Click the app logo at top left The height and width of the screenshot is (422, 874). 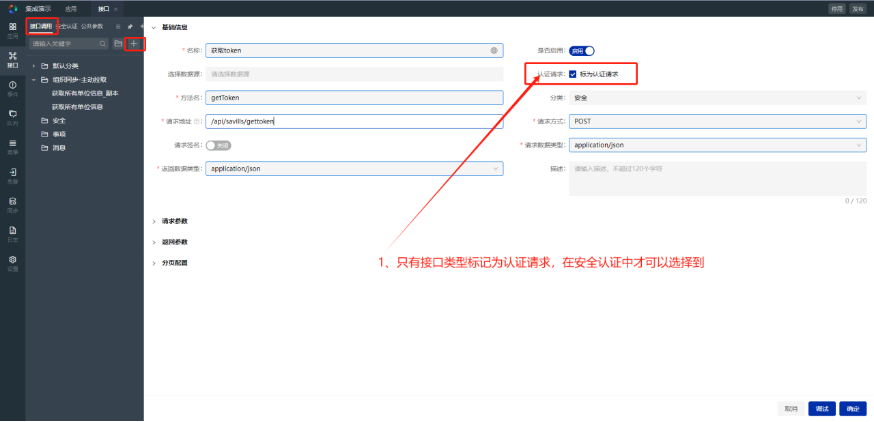[13, 8]
